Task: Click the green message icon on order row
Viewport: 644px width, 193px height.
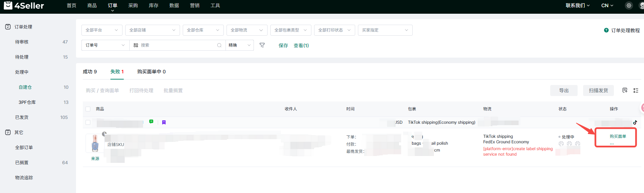Action: click(x=151, y=122)
